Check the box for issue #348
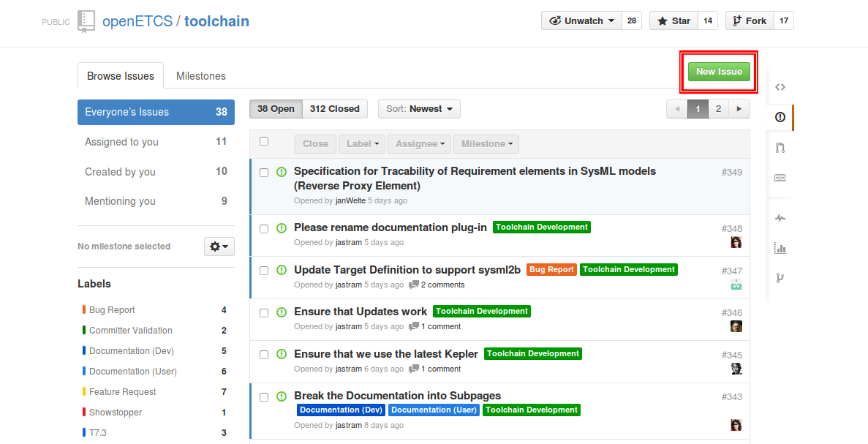The width and height of the screenshot is (868, 444). pos(264,229)
